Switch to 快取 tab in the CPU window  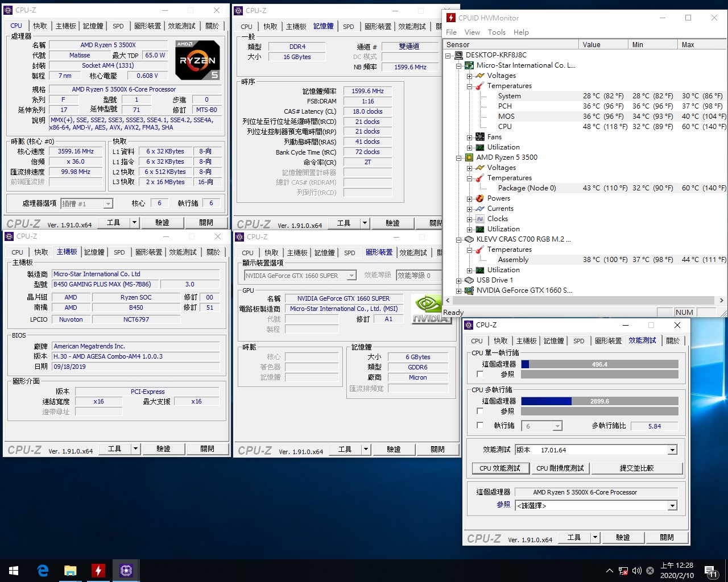pos(40,26)
